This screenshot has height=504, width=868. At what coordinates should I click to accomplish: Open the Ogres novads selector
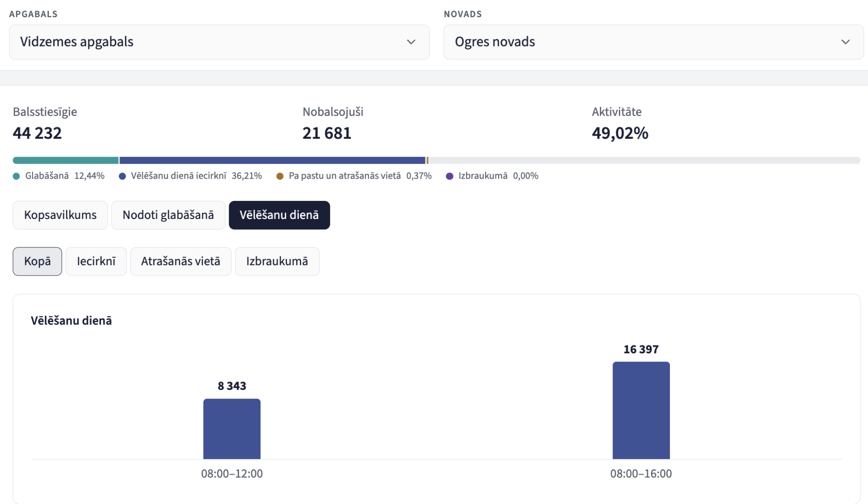653,42
